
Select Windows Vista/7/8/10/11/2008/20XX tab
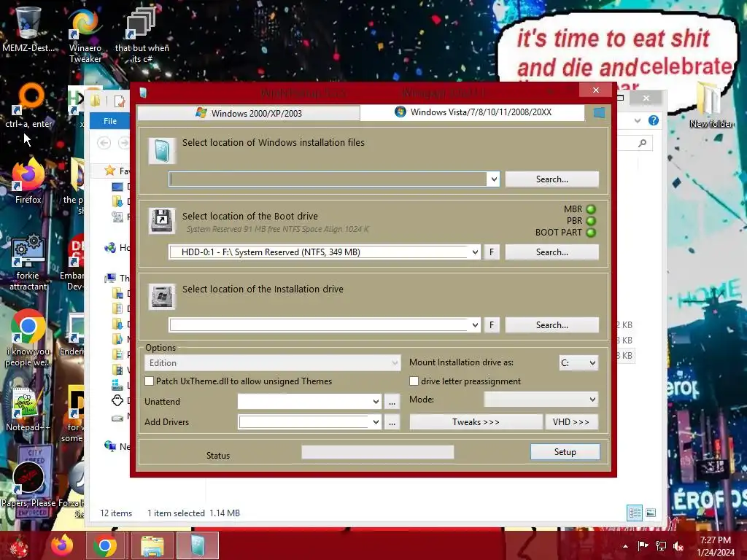[x=472, y=112]
